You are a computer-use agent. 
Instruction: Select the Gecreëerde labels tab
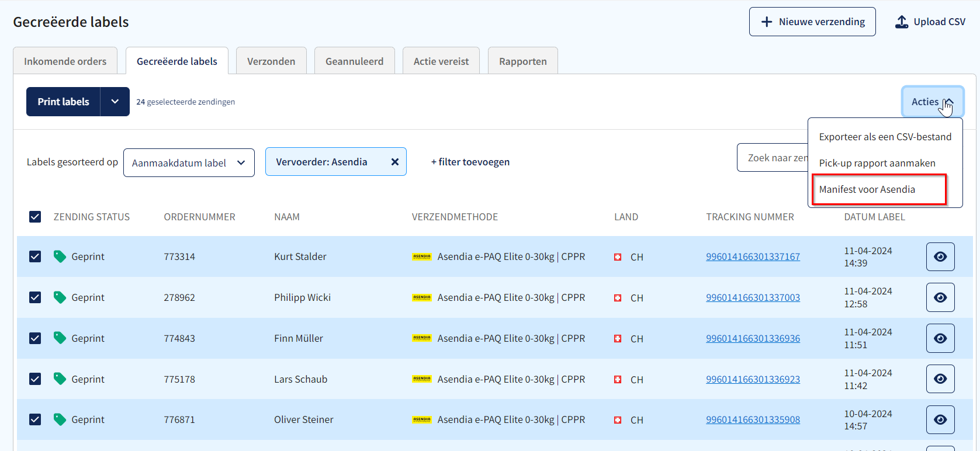click(177, 61)
